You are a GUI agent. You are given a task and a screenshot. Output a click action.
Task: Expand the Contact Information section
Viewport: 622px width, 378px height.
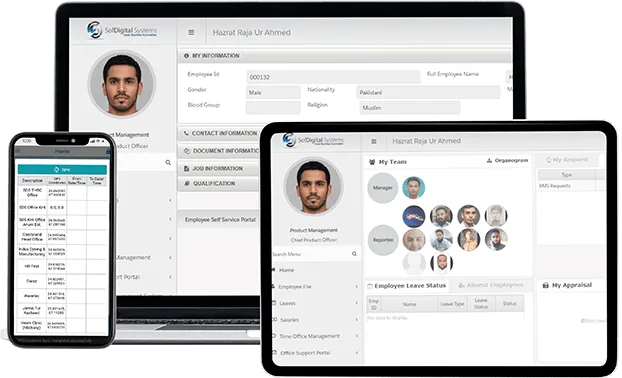pos(219,133)
